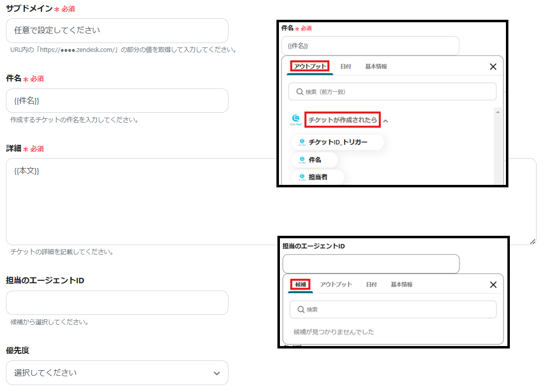Click the Chat Plus icon beside チケットが作成されたら
This screenshot has height=392, width=544.
coord(296,119)
